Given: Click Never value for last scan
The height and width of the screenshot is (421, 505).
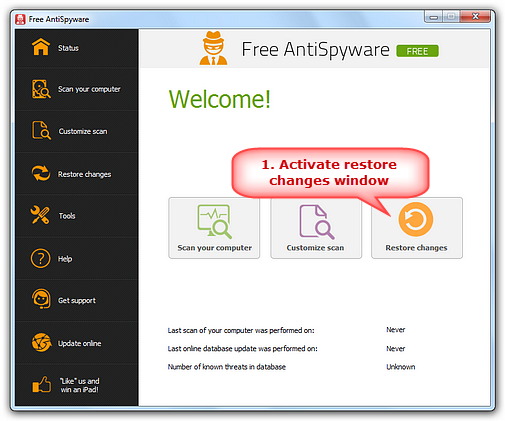Looking at the screenshot, I should [x=395, y=330].
